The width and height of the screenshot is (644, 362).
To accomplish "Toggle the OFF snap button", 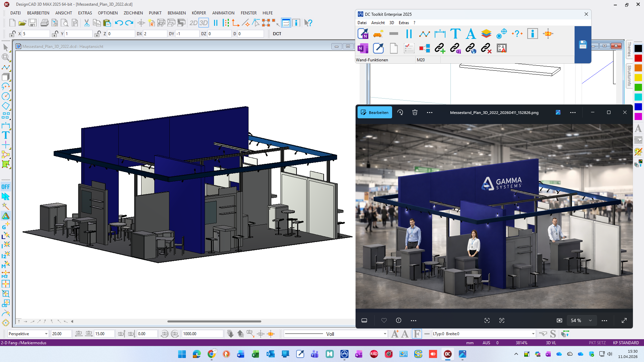I will click(x=6, y=187).
